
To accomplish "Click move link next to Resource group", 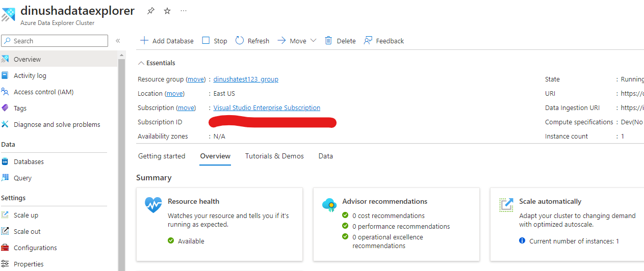I will pyautogui.click(x=196, y=79).
